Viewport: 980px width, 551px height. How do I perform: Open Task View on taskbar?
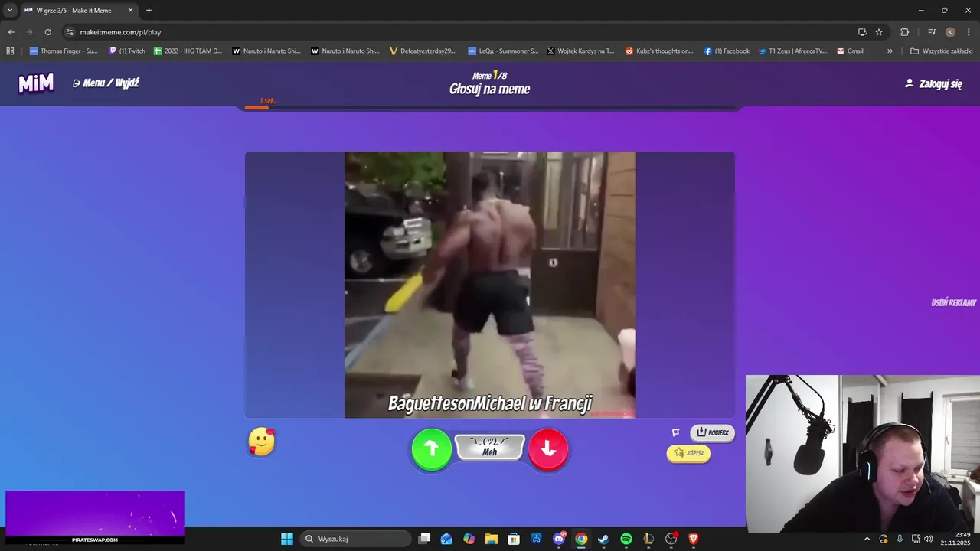click(425, 539)
